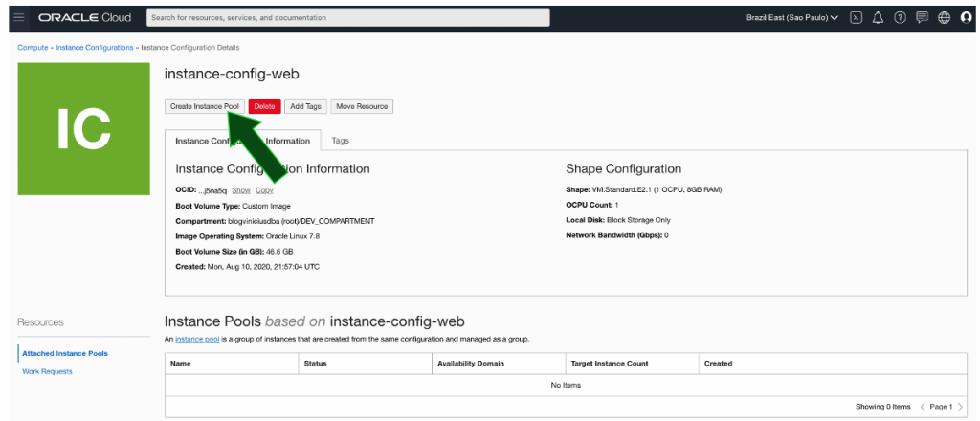The image size is (980, 421).
Task: Click the Move Resource button
Action: (x=362, y=106)
